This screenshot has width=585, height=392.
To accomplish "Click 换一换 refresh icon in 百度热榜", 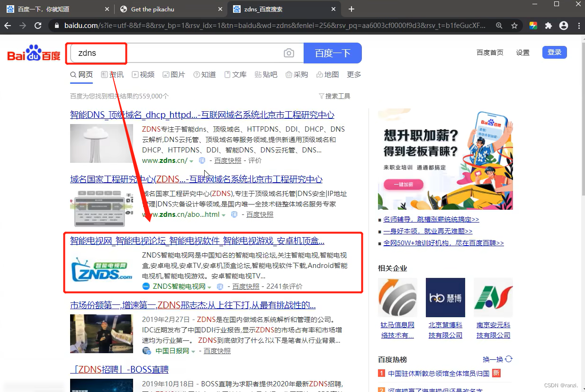I will pos(509,359).
